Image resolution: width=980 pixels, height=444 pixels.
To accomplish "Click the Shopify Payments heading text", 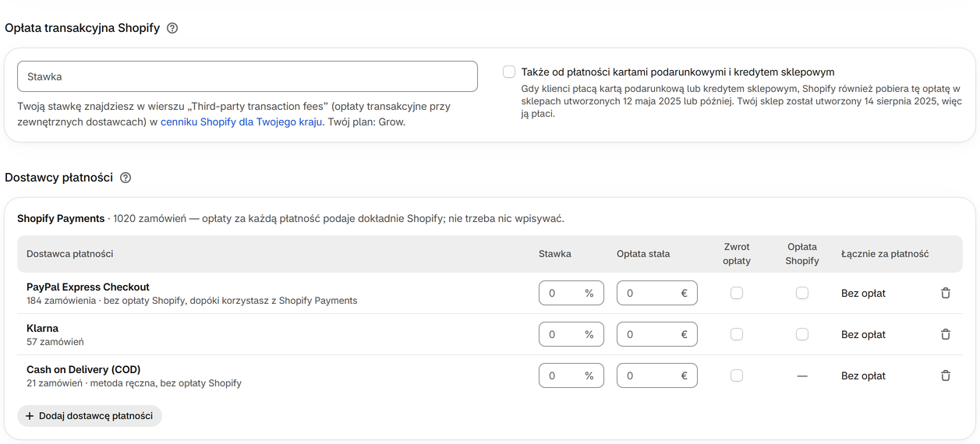I will tap(61, 219).
